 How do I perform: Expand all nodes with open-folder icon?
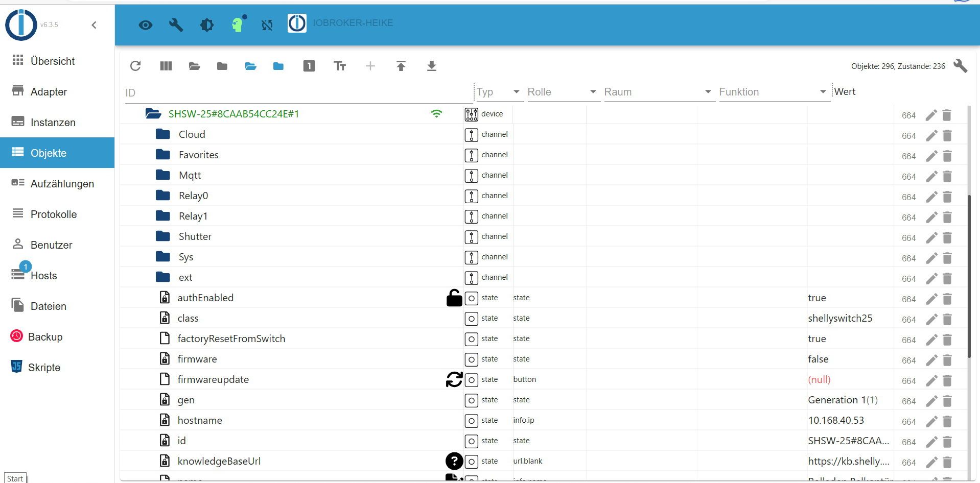pyautogui.click(x=194, y=66)
